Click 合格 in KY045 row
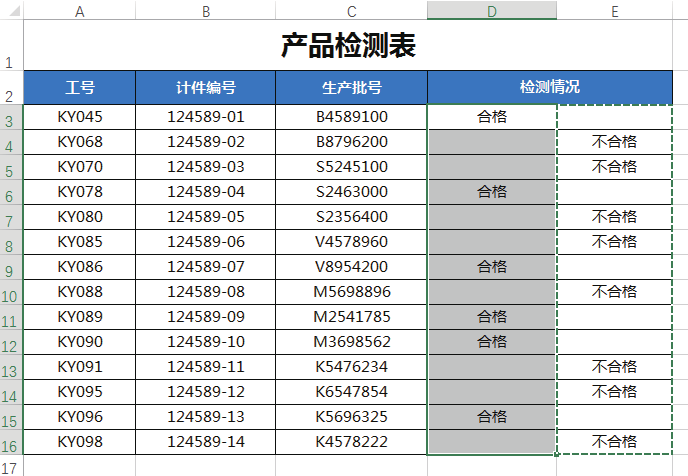Screen dimensions: 688x476 pos(492,117)
